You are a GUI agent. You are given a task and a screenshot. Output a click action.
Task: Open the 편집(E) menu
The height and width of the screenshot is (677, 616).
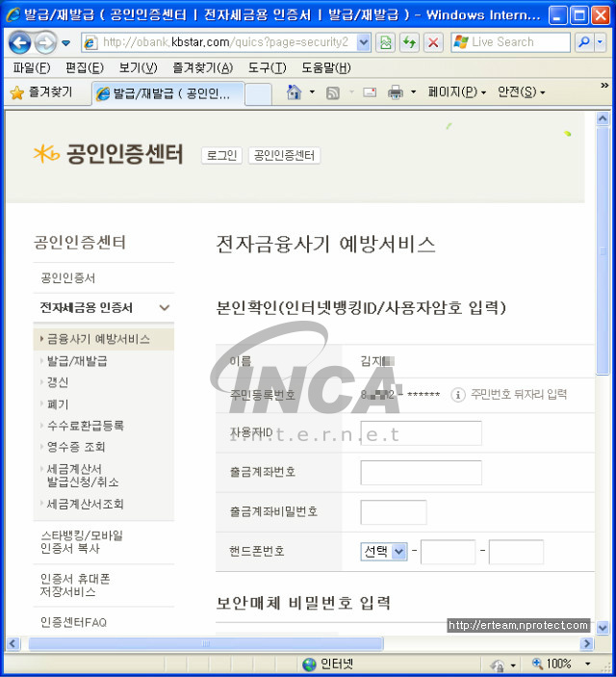[85, 67]
